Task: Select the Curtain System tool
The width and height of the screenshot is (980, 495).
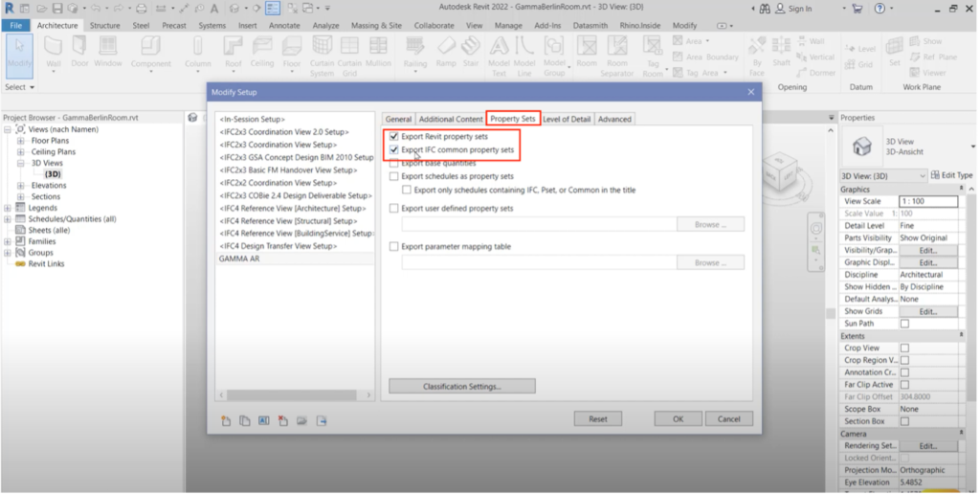Action: pos(322,56)
